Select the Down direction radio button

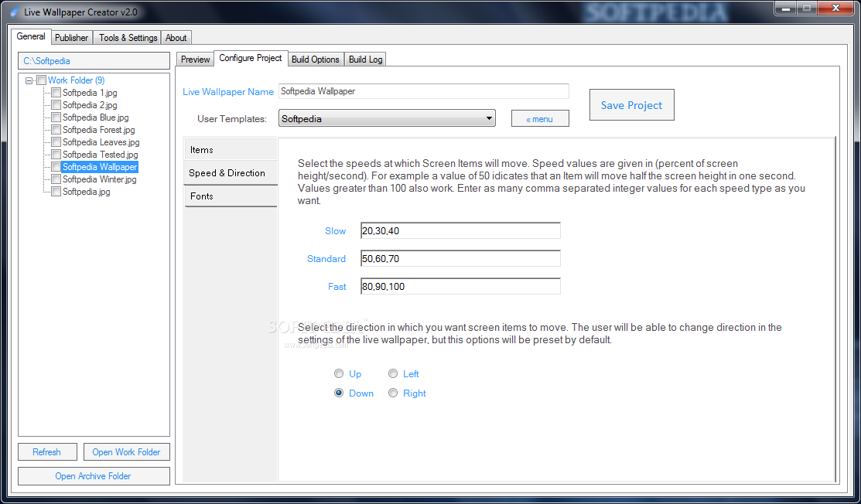point(339,393)
